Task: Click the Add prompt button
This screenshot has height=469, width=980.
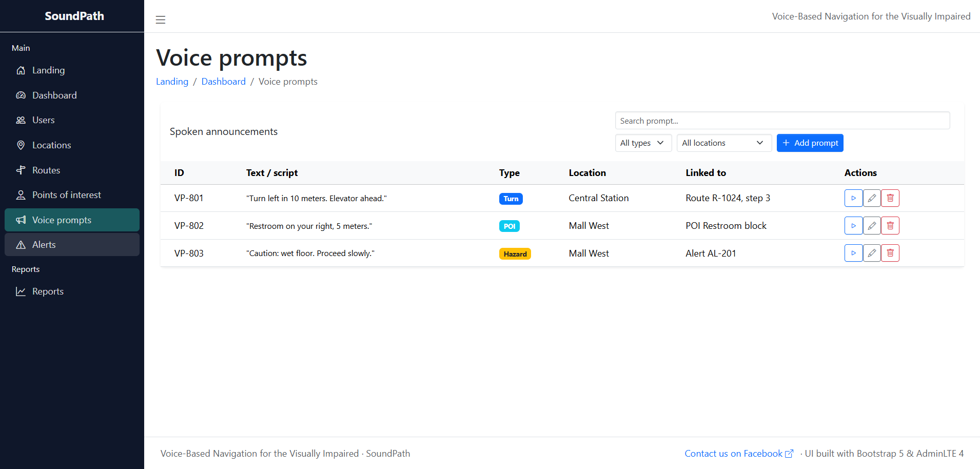Action: click(x=810, y=143)
